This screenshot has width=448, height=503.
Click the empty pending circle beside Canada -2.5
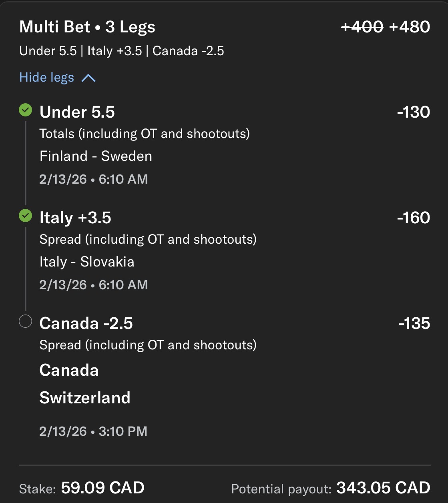click(x=26, y=321)
